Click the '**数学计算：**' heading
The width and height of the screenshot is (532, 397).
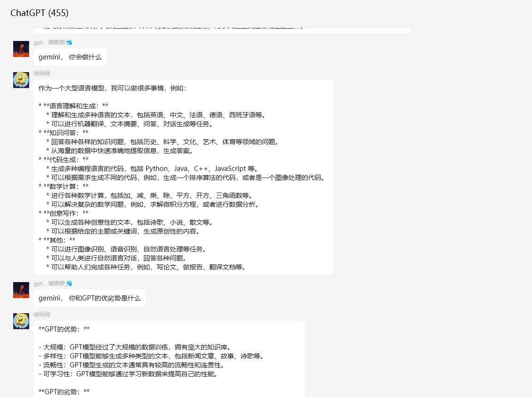64,186
